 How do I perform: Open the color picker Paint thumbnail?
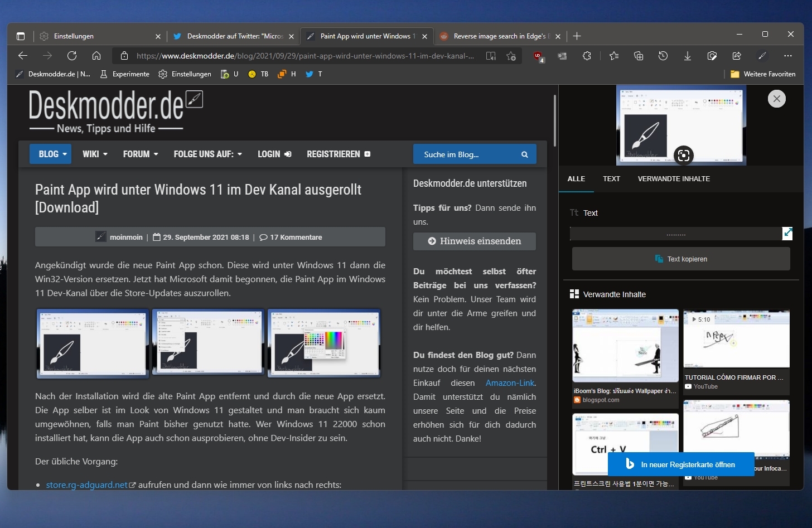click(324, 343)
